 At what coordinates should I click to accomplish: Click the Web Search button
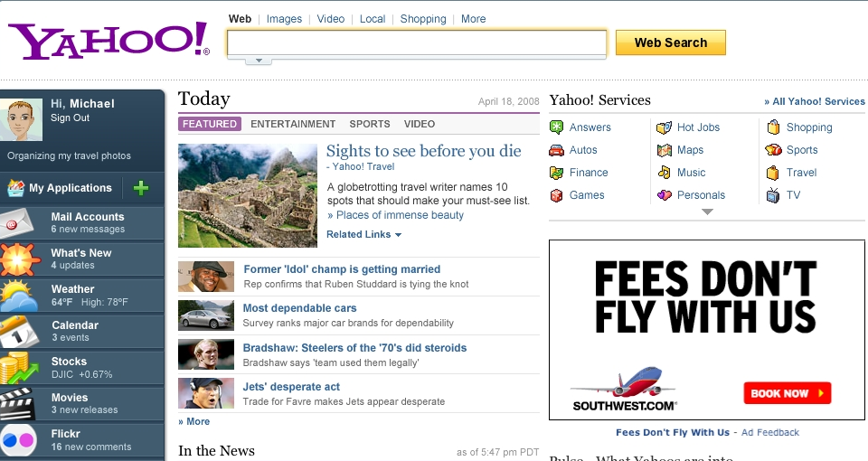coord(670,42)
